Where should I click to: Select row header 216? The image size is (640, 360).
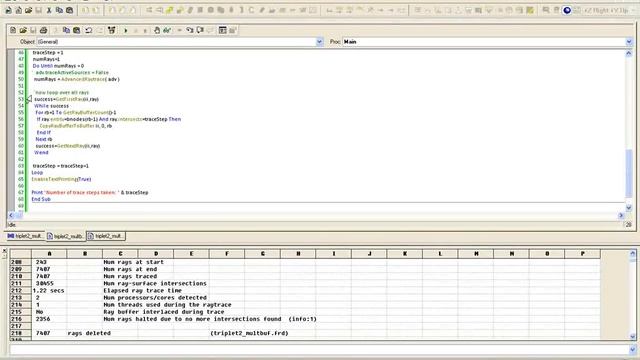click(x=20, y=319)
